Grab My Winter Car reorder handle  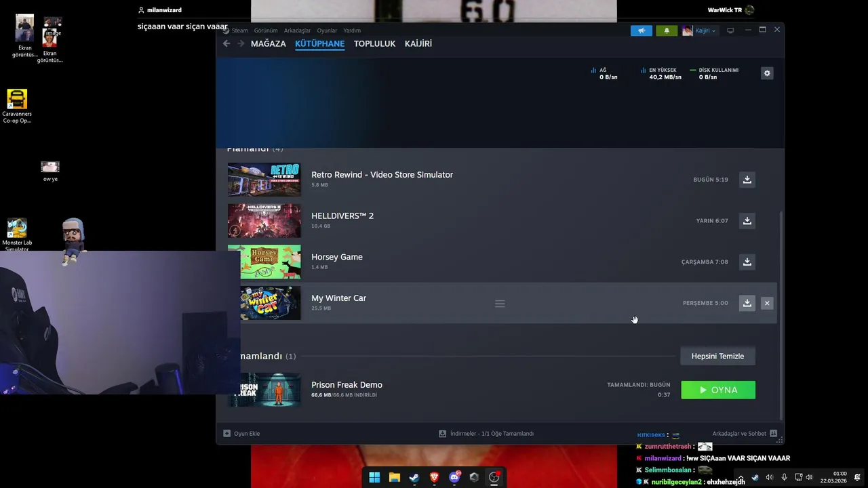[500, 304]
